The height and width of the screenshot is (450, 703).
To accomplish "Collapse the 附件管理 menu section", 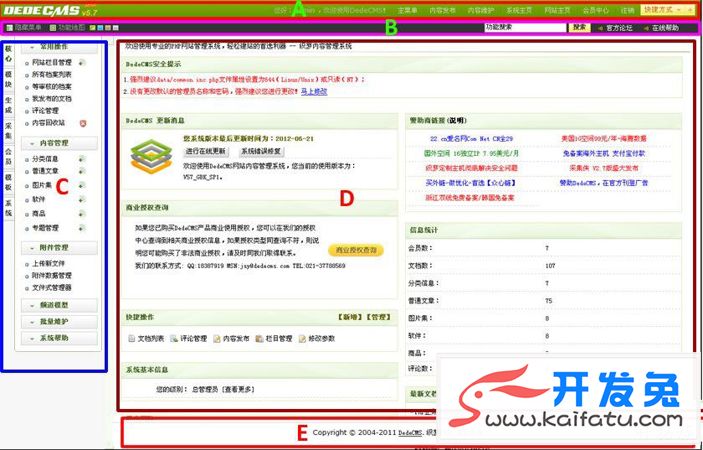I will tap(59, 247).
